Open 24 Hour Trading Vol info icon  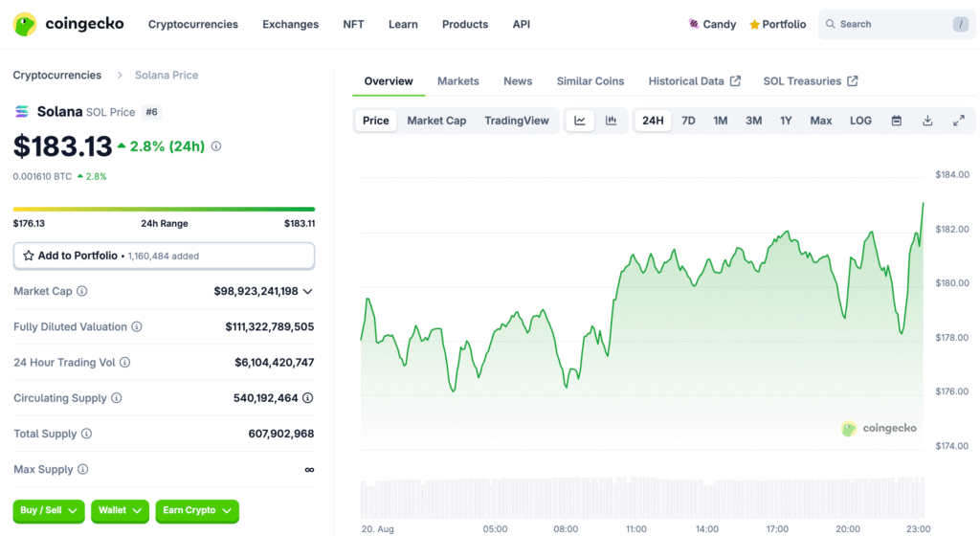pos(125,363)
